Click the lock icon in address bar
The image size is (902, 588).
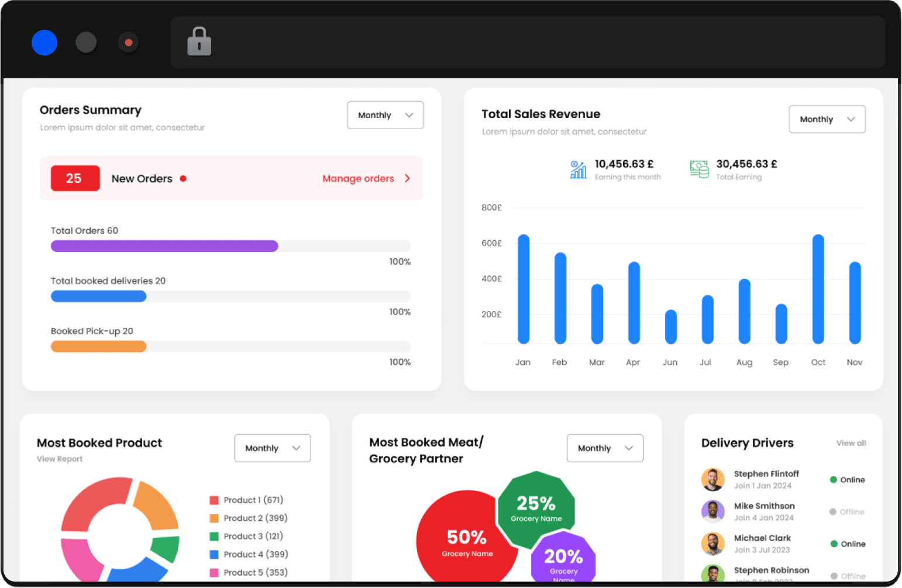click(199, 41)
